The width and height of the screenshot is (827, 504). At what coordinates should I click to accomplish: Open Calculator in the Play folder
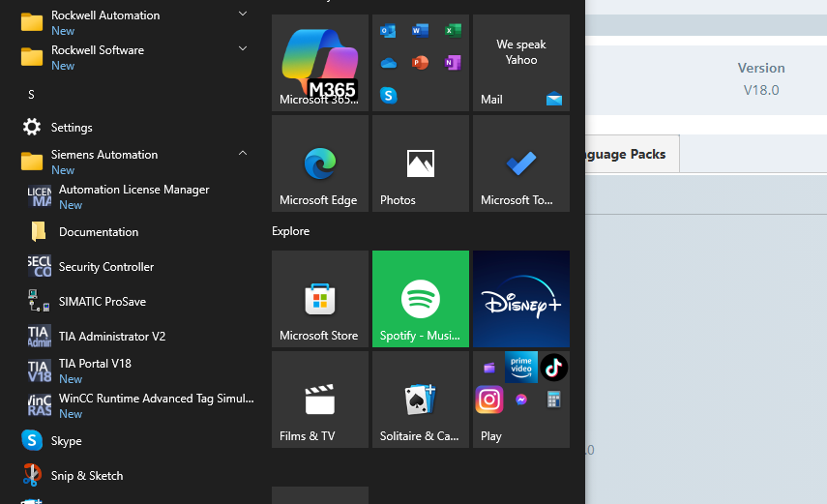click(x=553, y=400)
